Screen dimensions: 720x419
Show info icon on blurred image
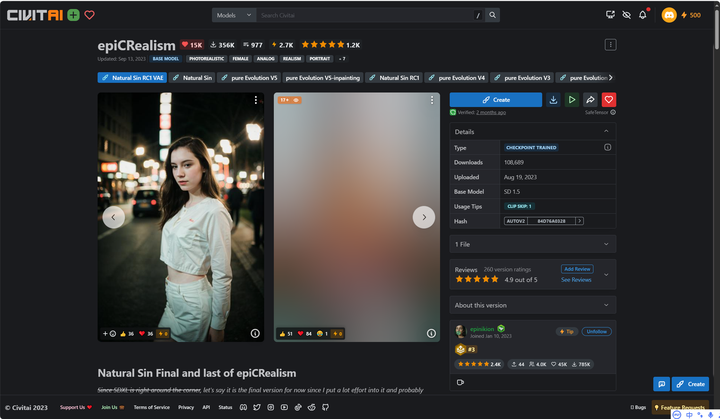click(431, 334)
